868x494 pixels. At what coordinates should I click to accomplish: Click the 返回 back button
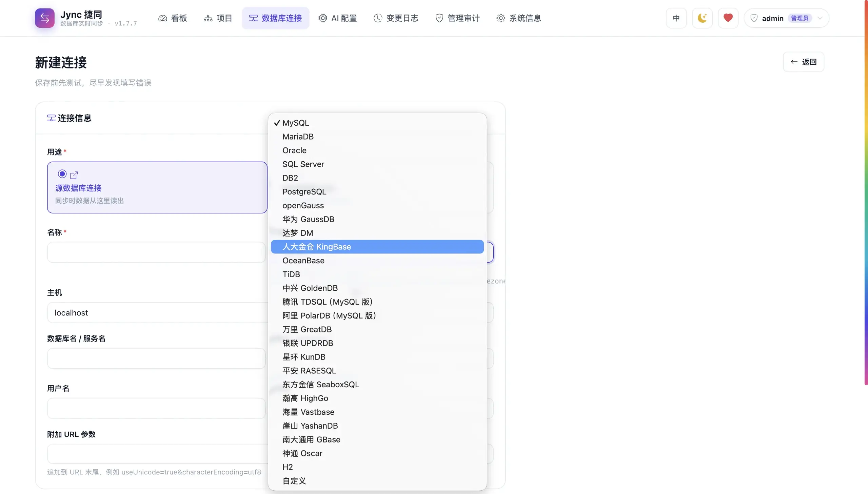coord(803,62)
